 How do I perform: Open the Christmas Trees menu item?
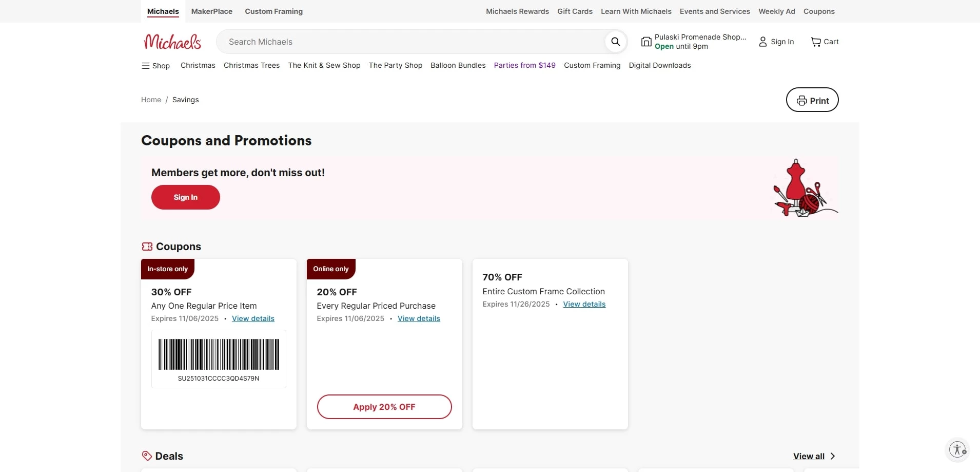pyautogui.click(x=251, y=65)
